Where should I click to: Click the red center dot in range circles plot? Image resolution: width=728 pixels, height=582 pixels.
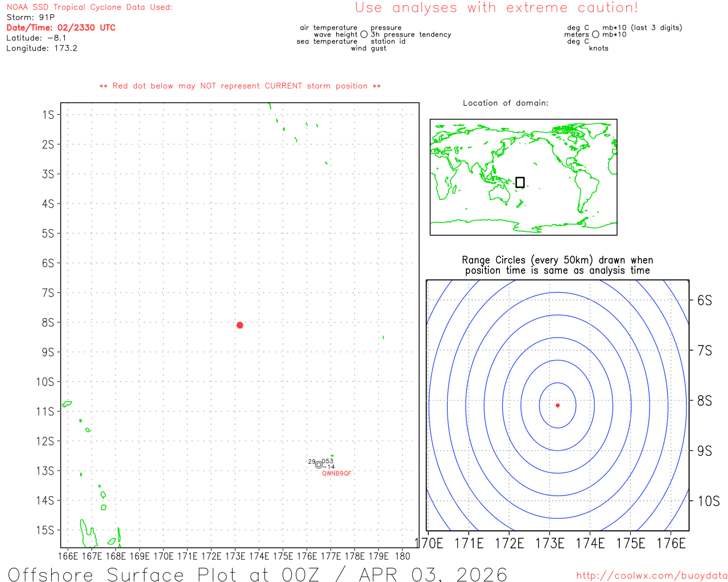(x=557, y=405)
